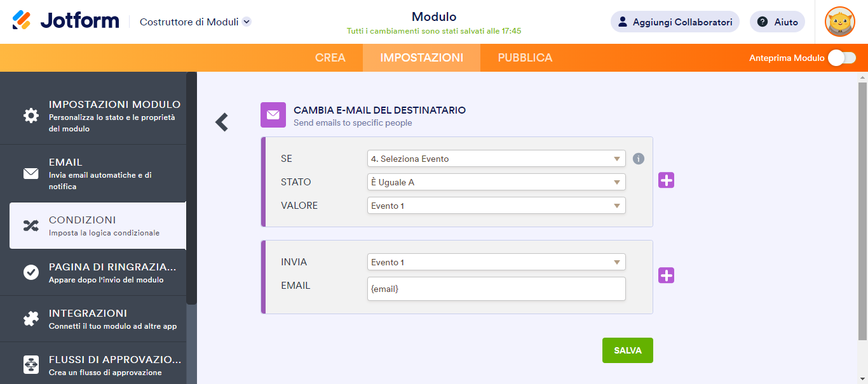Click the Integrazioni puzzle piece icon
The image size is (868, 384).
(31, 319)
